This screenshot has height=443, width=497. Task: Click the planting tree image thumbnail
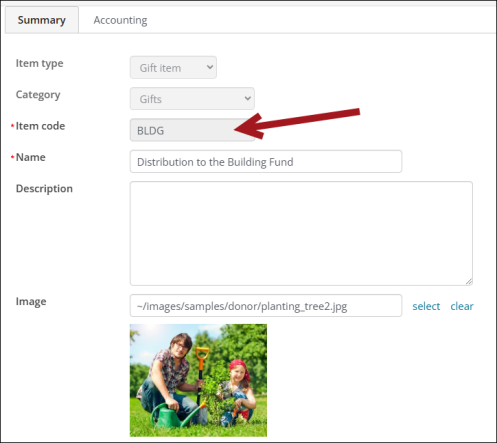(198, 380)
